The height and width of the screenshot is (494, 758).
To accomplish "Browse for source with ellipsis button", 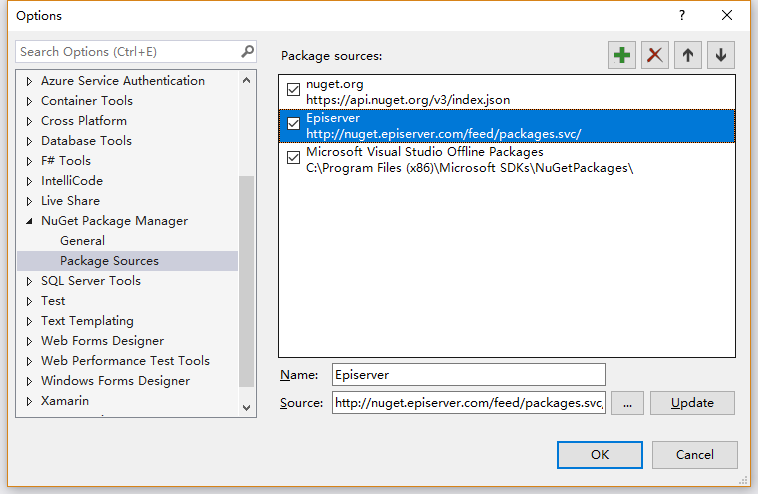I will (x=627, y=403).
